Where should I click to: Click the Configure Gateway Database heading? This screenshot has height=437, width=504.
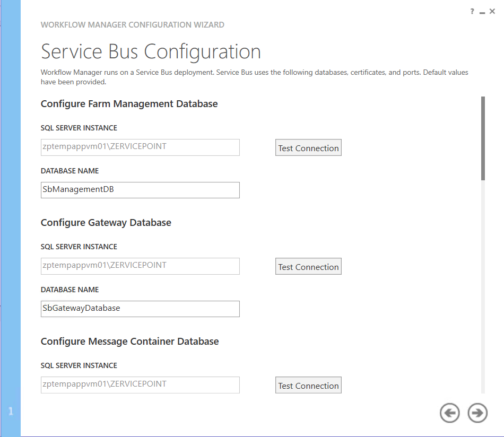[x=106, y=223]
